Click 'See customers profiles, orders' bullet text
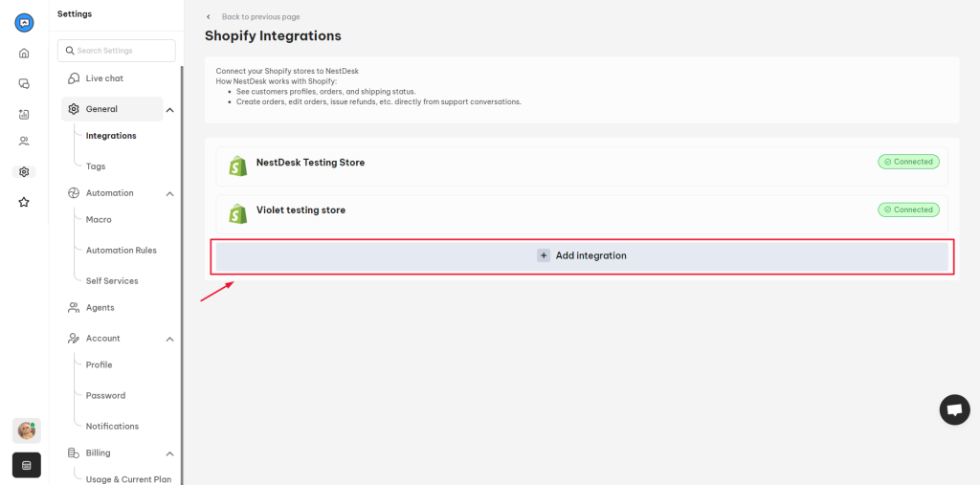This screenshot has height=485, width=980. tap(325, 91)
